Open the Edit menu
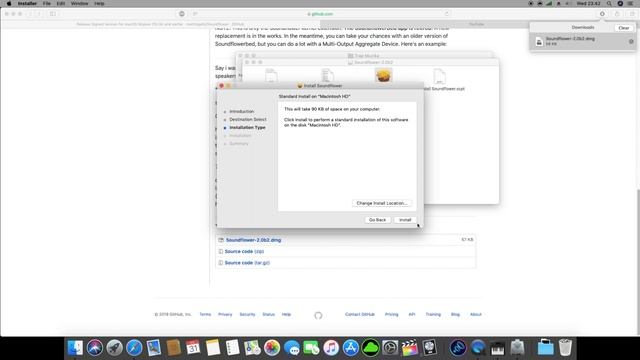 click(x=61, y=3)
